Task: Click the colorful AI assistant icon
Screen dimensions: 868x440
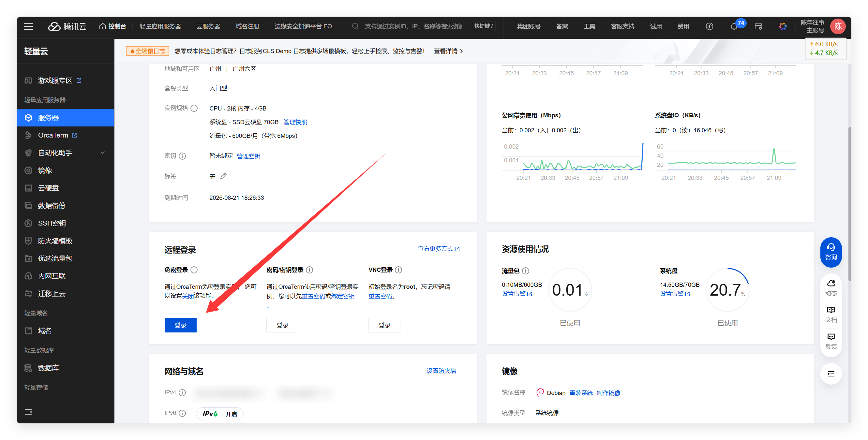Action: click(x=783, y=26)
